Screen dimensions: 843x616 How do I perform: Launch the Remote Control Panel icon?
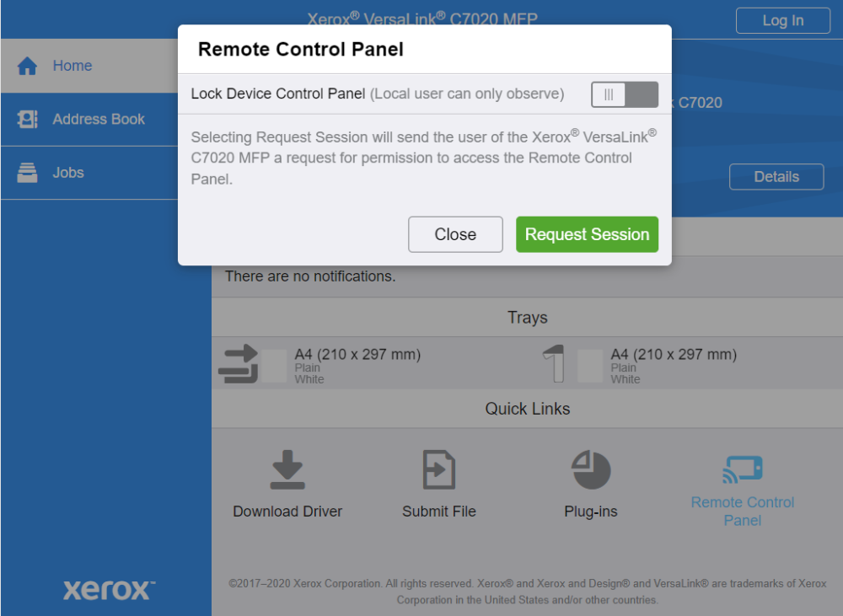[742, 469]
